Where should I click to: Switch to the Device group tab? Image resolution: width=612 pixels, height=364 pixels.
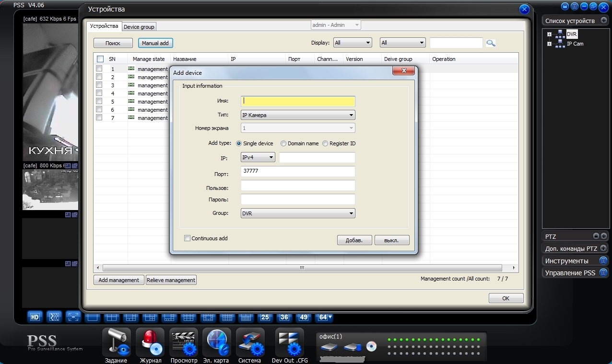[x=139, y=27]
